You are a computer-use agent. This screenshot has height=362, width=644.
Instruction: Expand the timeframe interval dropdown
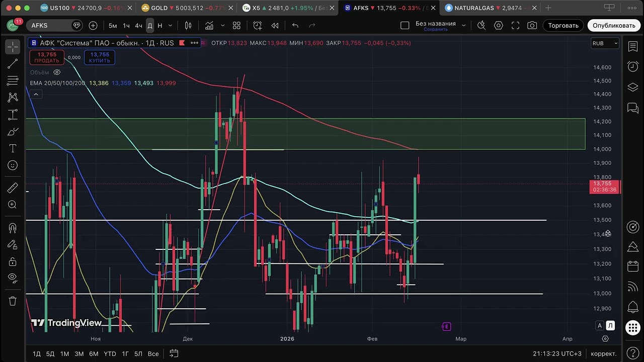pyautogui.click(x=170, y=26)
